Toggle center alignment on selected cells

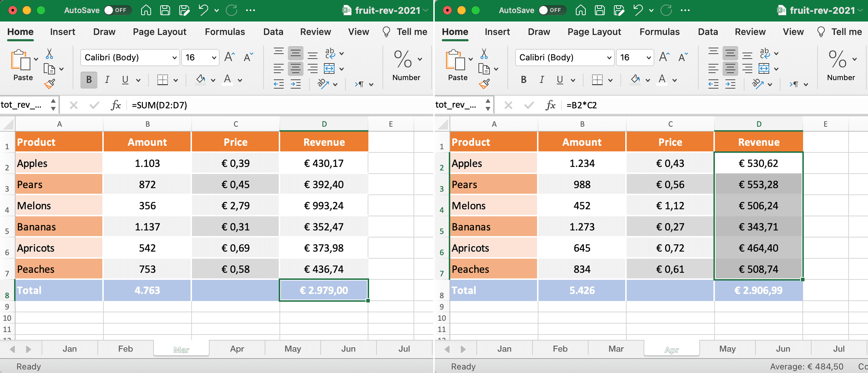click(x=295, y=68)
